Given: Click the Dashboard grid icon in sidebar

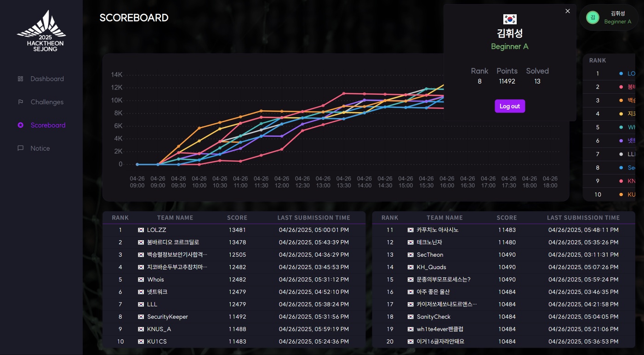Looking at the screenshot, I should [x=20, y=79].
